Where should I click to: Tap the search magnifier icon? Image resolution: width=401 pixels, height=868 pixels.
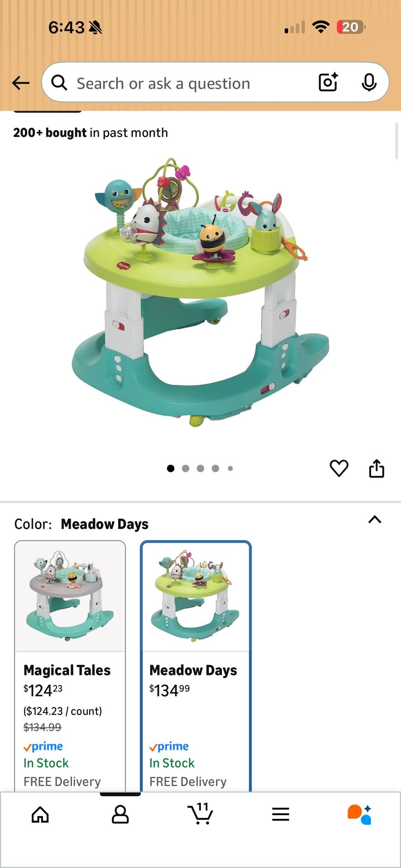click(x=59, y=83)
